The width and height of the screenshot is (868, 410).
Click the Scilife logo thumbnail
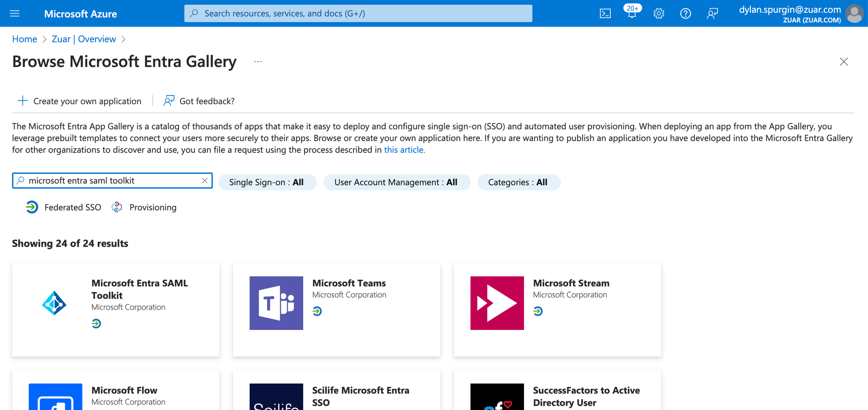276,397
